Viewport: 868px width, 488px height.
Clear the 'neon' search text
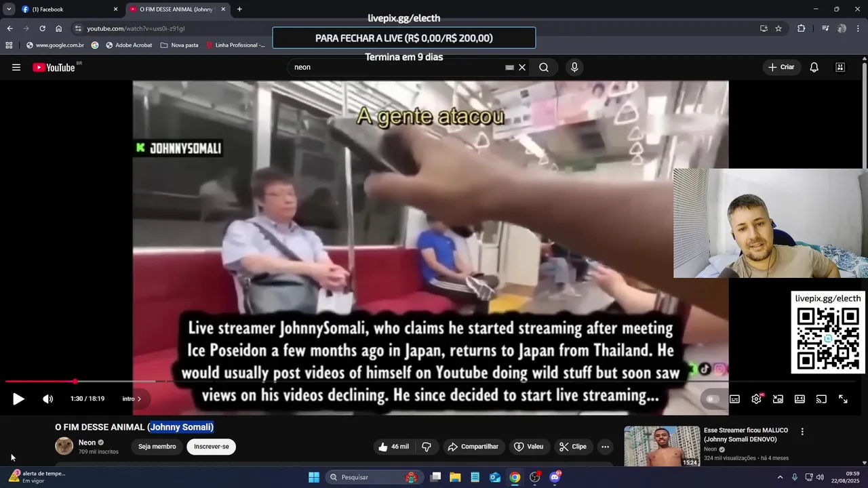click(x=522, y=67)
